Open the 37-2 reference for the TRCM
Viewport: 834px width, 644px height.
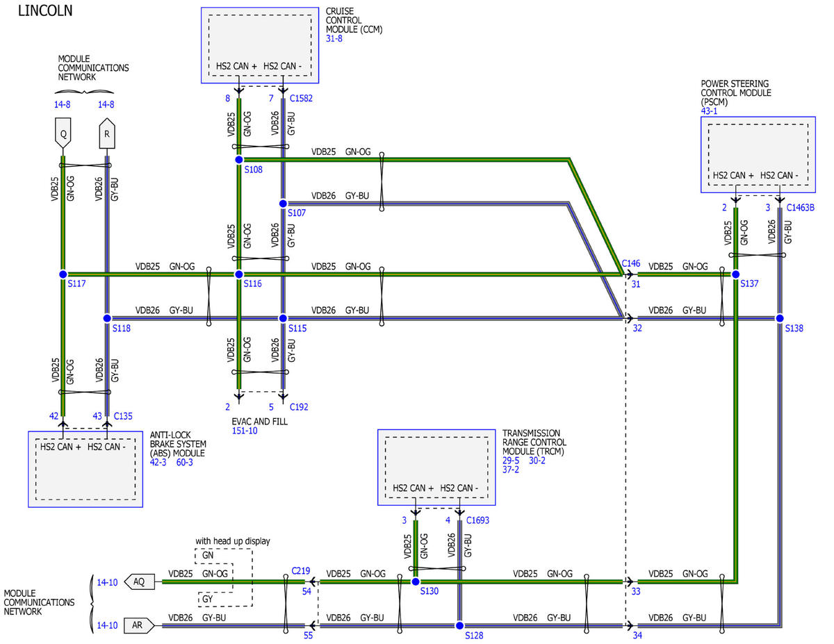[x=512, y=469]
